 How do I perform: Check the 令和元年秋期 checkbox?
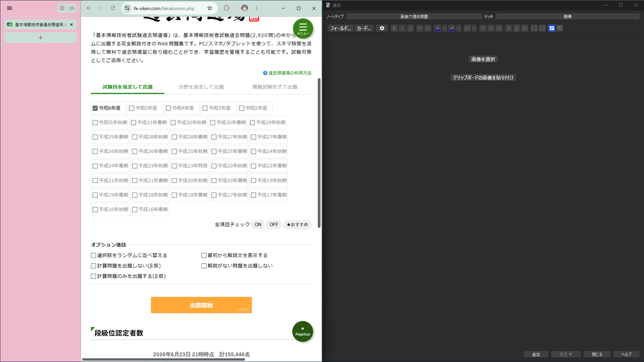pyautogui.click(x=96, y=122)
